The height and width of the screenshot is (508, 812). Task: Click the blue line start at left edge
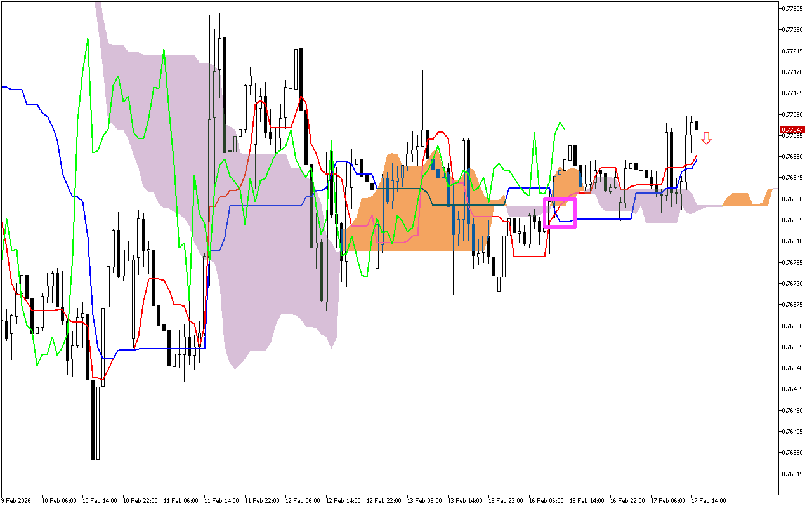(x=5, y=87)
